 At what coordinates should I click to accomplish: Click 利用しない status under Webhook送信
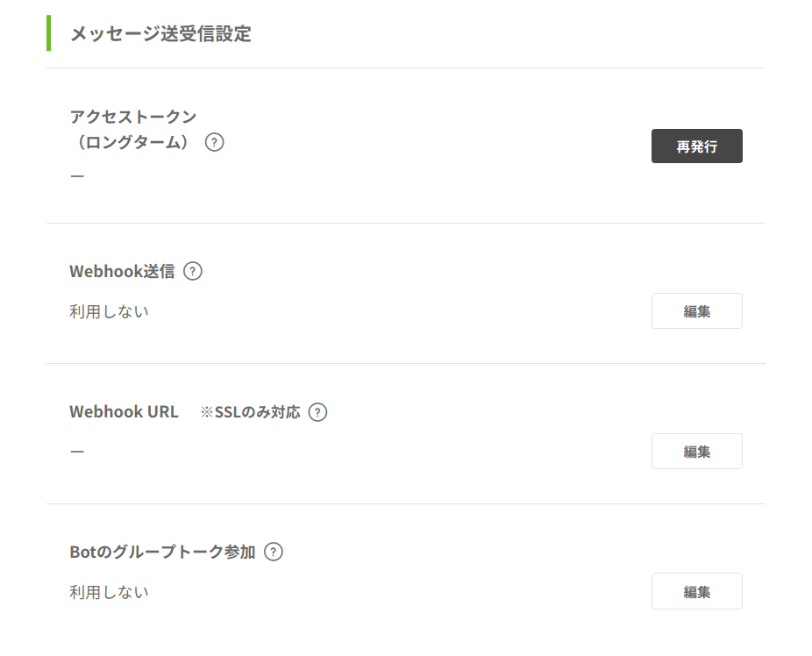[x=109, y=311]
